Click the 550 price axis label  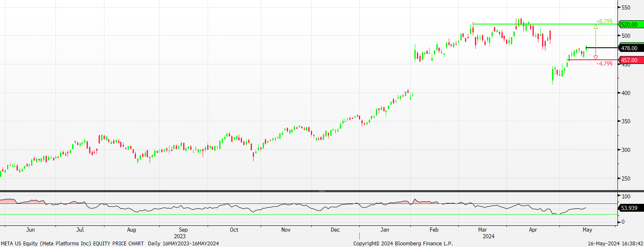626,7
